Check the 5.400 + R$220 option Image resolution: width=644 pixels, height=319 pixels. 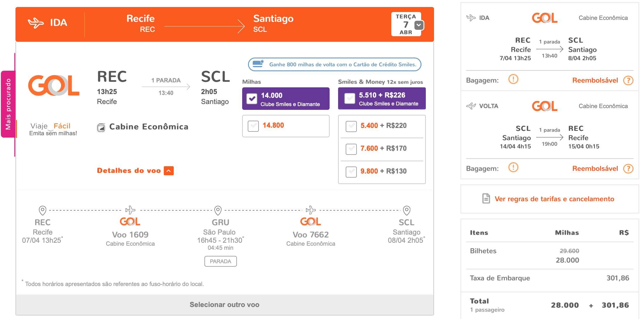[x=351, y=126]
